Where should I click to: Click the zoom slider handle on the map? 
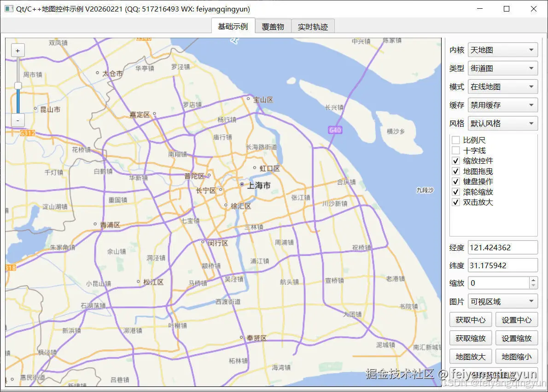[18, 86]
